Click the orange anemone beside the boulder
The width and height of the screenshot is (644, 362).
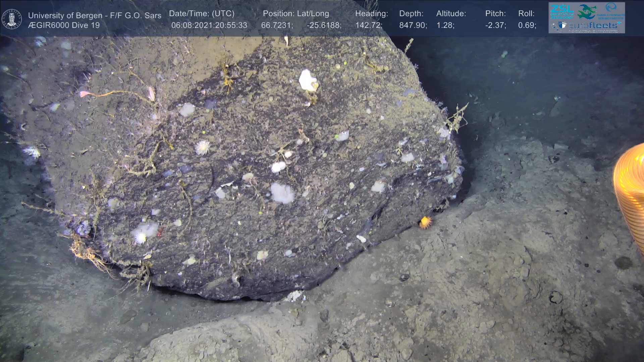[x=425, y=222]
